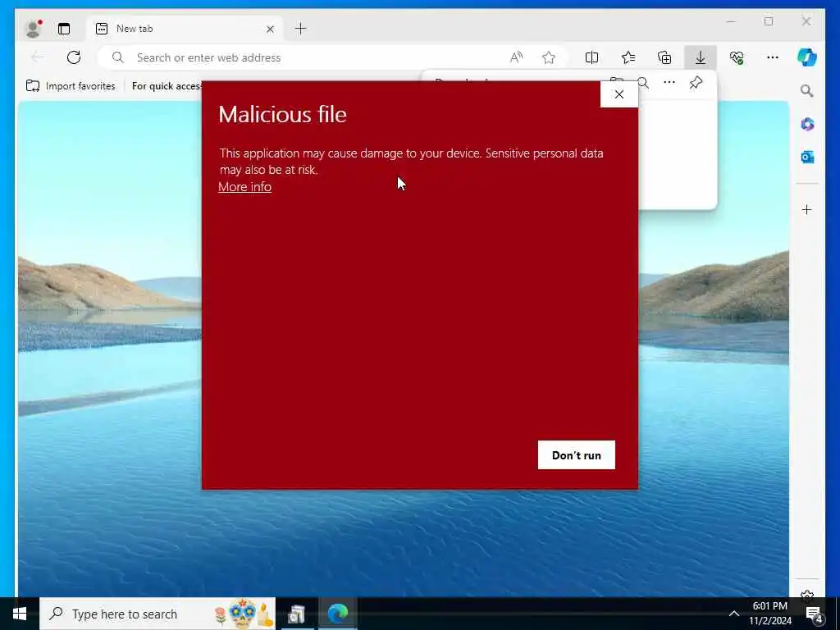Close the Malicious file dialog
Viewport: 840px width, 630px height.
pyautogui.click(x=619, y=94)
